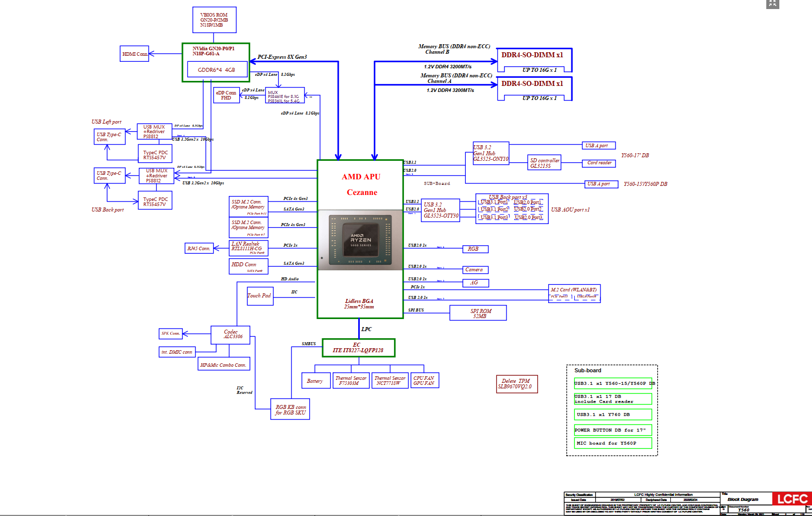Select the HDD Conn block

tap(248, 266)
